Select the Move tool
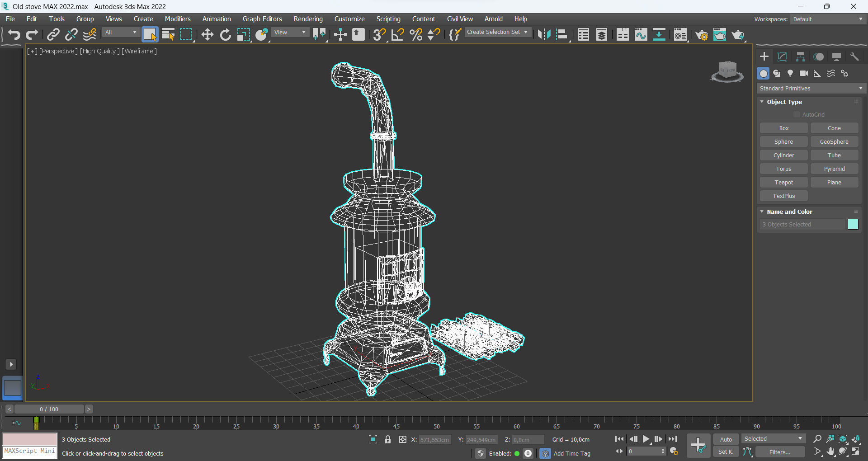Image resolution: width=868 pixels, height=461 pixels. point(207,34)
